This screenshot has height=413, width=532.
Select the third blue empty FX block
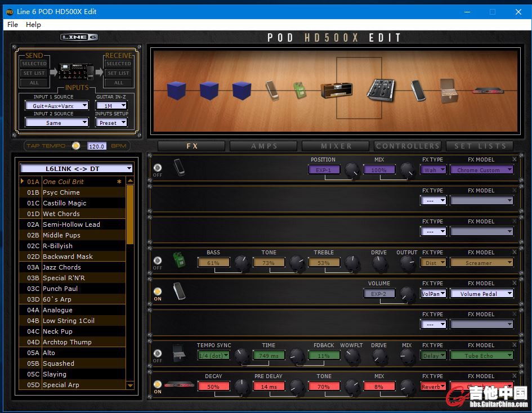[x=242, y=91]
